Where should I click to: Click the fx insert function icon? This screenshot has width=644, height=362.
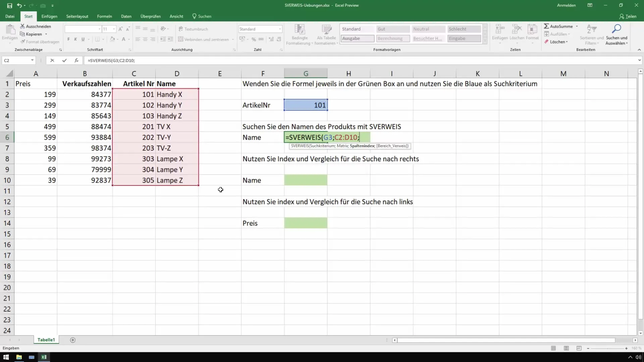click(76, 60)
